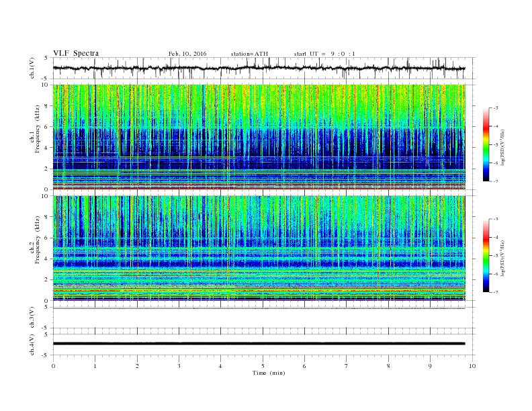Click the ch.1 spectrogram plot area
Screen dimensions: 532x411
[259, 137]
